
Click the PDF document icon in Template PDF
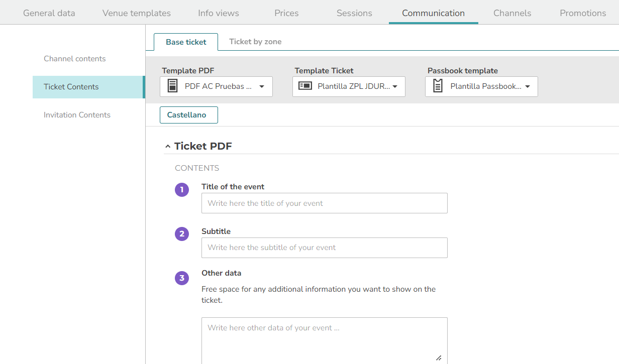(172, 86)
